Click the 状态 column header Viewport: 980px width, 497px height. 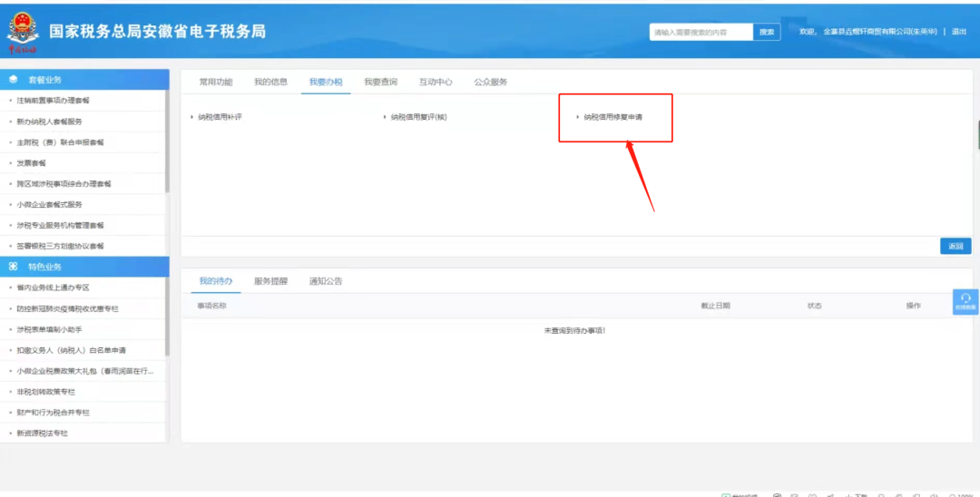[x=814, y=306]
